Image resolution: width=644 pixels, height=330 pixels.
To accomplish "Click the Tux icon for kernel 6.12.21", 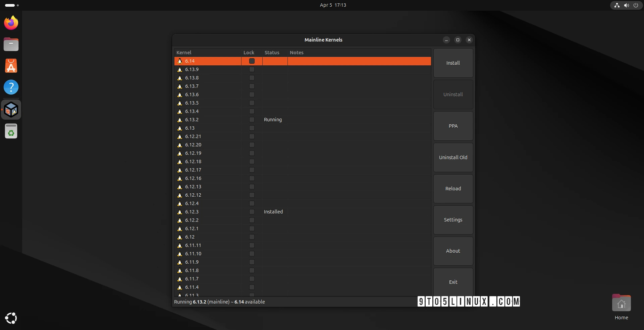I will [x=180, y=136].
